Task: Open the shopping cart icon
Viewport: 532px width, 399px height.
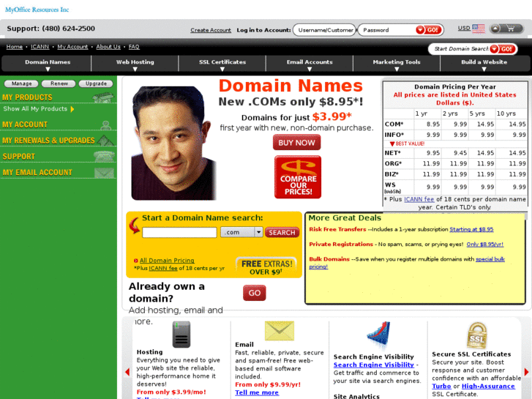Action: point(510,29)
